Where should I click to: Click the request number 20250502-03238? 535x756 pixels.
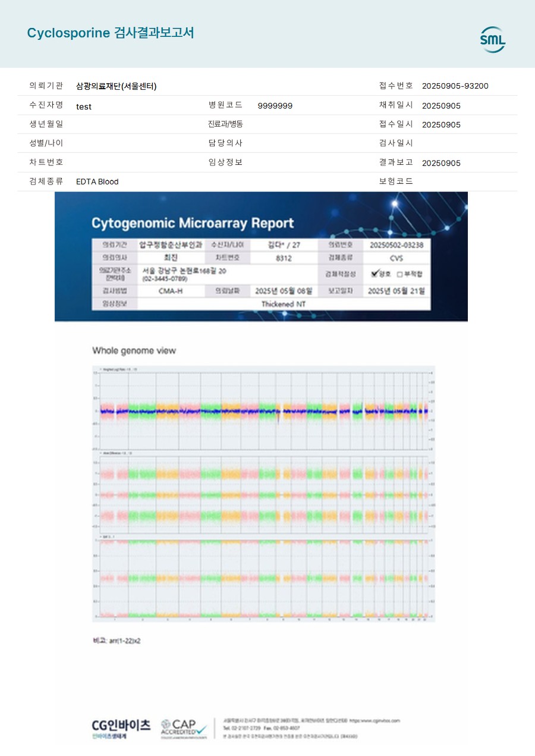396,244
